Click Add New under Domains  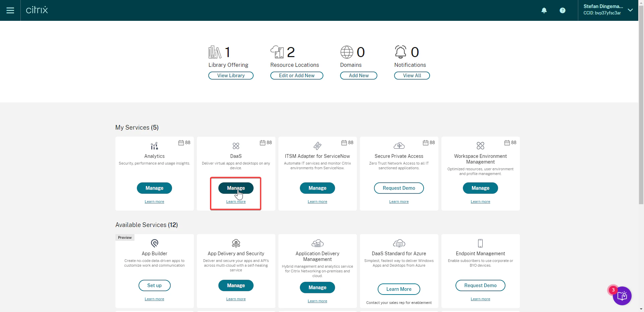click(x=359, y=76)
